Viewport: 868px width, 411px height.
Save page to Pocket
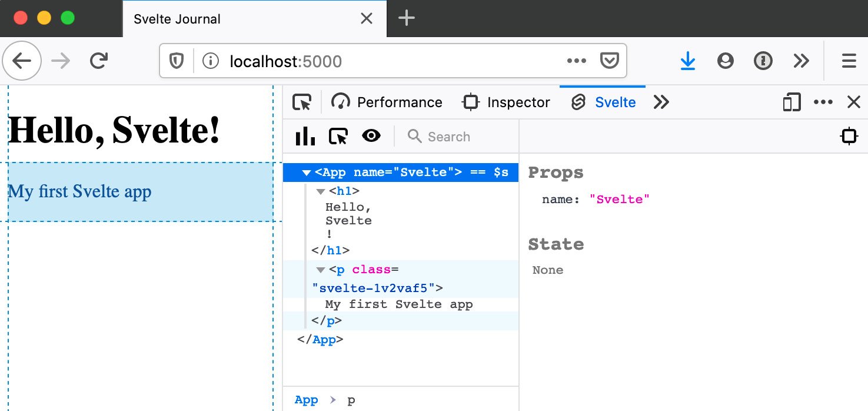click(x=609, y=61)
